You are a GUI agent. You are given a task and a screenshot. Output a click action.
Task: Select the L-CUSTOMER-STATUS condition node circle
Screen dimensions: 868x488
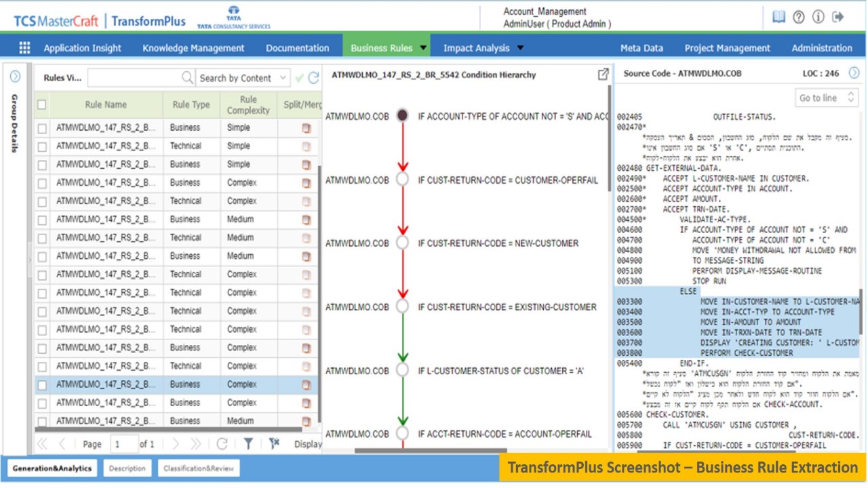(x=402, y=370)
